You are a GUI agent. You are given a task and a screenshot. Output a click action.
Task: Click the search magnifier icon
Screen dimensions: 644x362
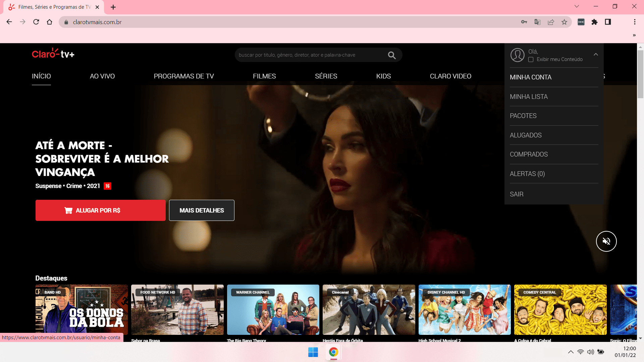tap(392, 55)
